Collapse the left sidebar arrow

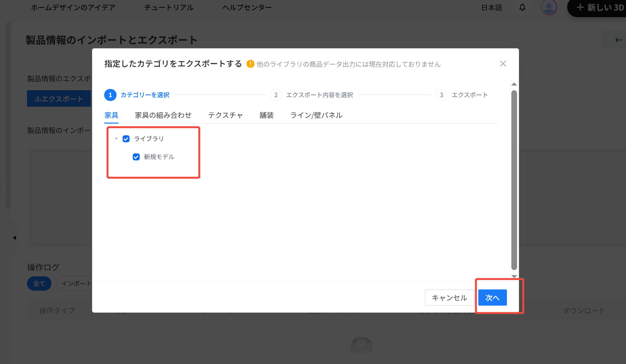[x=14, y=238]
